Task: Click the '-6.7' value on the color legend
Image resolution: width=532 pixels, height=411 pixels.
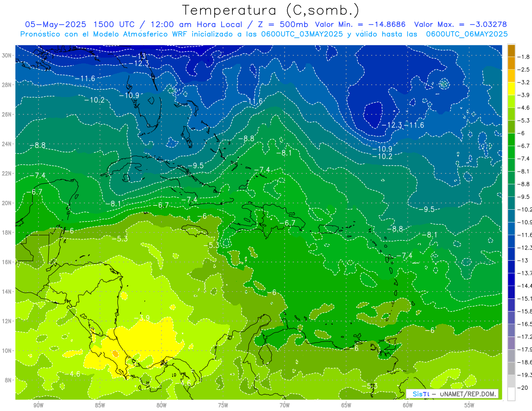Action: click(524, 146)
